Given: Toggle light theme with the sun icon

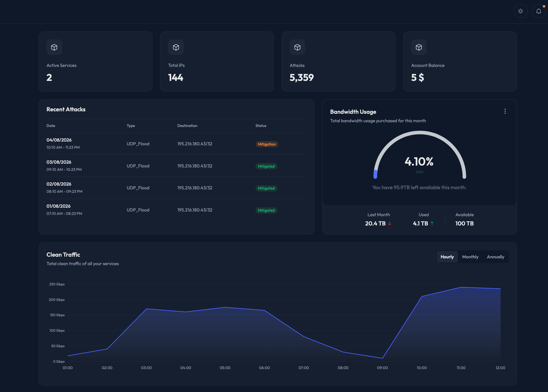Looking at the screenshot, I should coord(520,11).
